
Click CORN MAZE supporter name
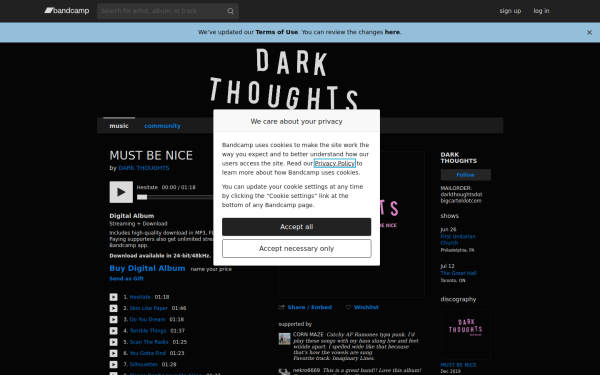tap(308, 334)
